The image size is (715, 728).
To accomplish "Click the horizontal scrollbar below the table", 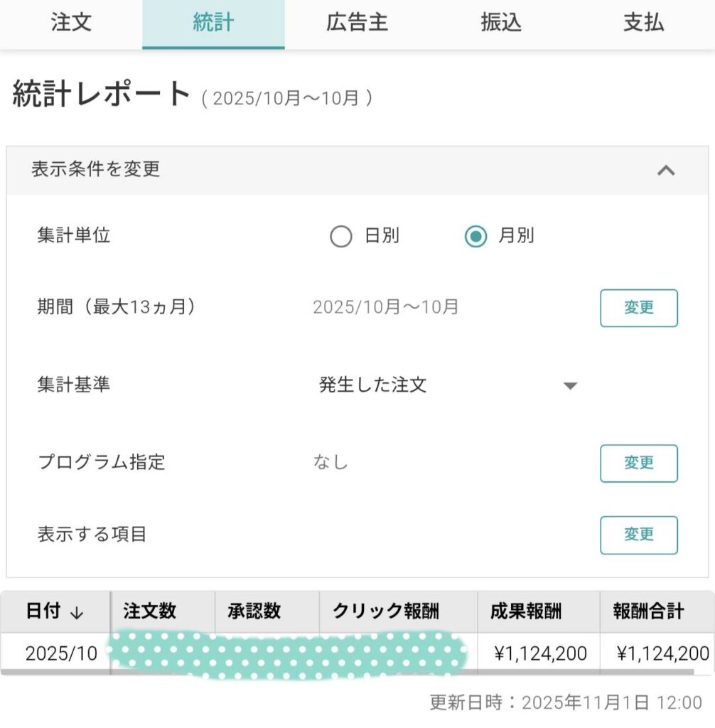I will click(x=355, y=671).
